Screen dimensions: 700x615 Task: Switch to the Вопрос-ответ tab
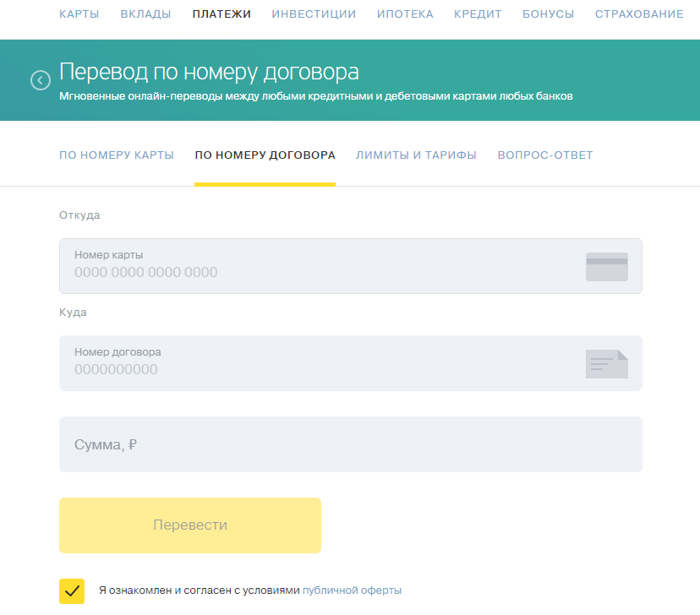point(545,155)
